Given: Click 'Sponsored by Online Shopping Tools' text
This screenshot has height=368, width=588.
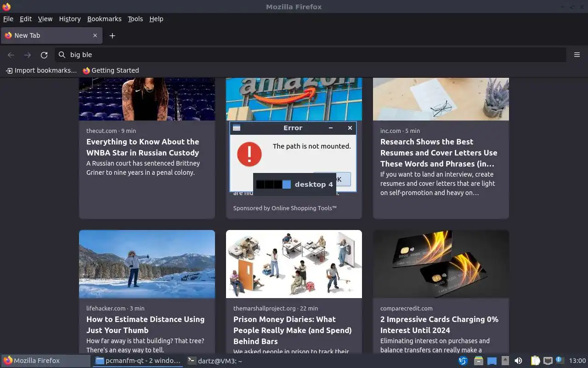Looking at the screenshot, I should point(285,208).
